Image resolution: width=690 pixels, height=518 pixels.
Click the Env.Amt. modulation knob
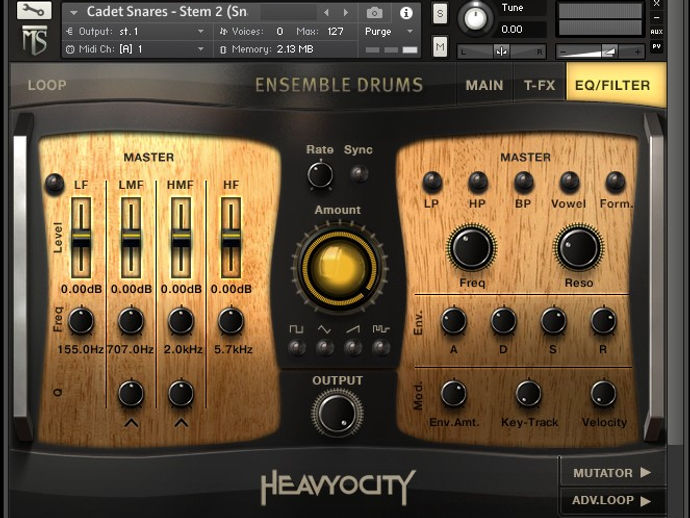[x=453, y=393]
